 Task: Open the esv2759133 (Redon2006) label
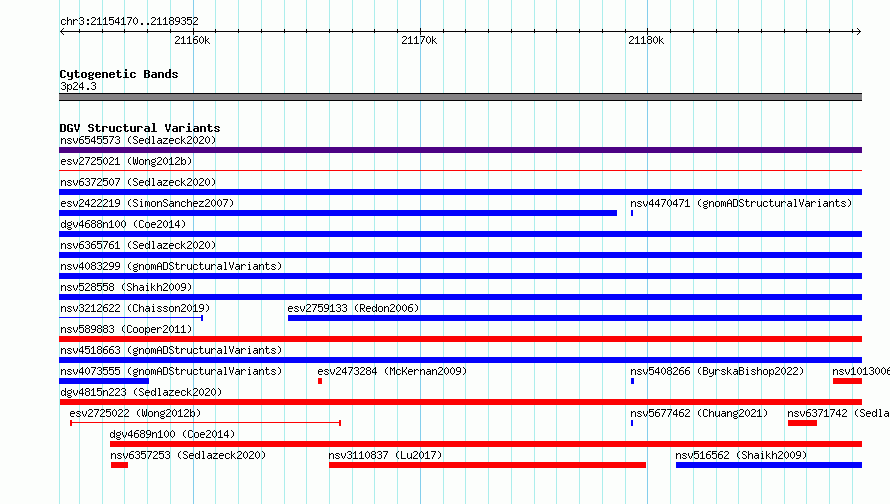tap(353, 308)
